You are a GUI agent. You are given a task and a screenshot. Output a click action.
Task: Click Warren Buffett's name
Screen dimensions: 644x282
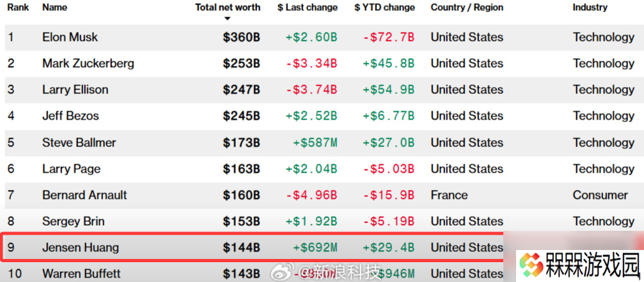(x=82, y=274)
